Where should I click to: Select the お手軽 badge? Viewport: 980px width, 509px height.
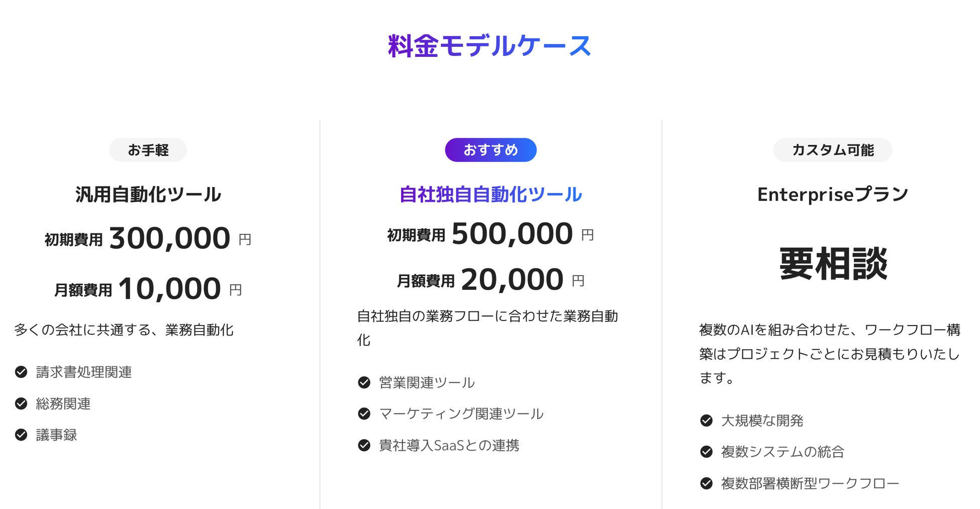coord(148,150)
